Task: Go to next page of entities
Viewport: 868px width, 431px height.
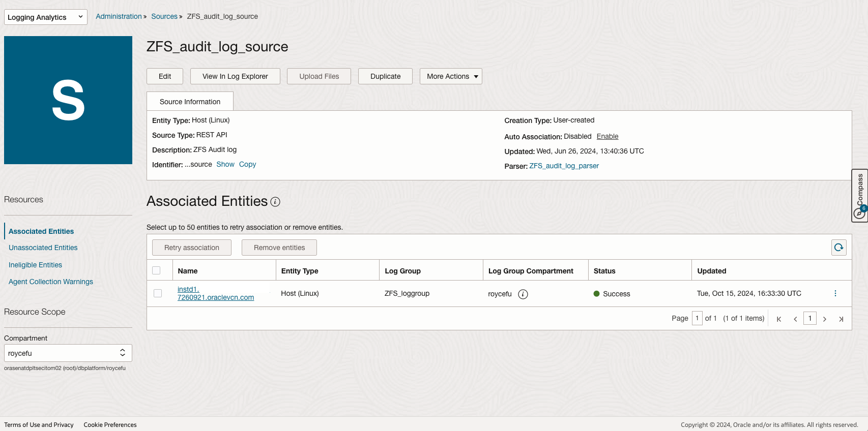Action: tap(825, 319)
